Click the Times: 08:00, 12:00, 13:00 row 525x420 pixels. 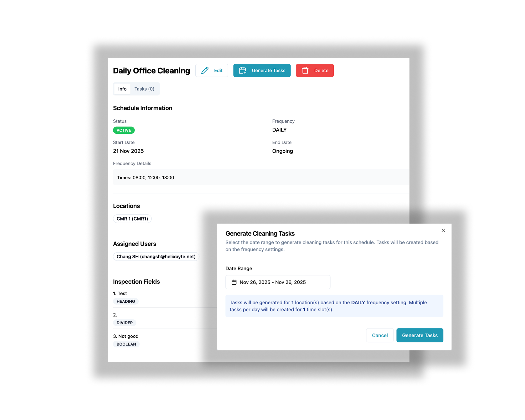(145, 177)
